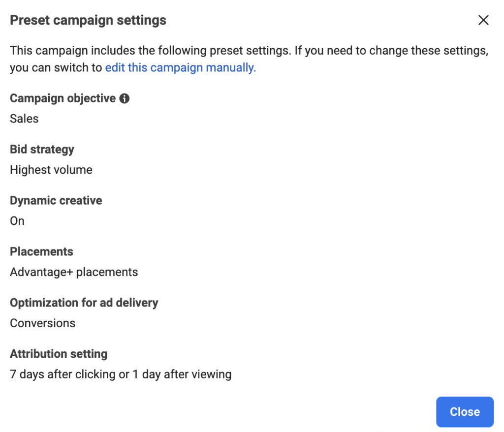Select the Conversions optimization value
The width and height of the screenshot is (504, 432).
42,323
